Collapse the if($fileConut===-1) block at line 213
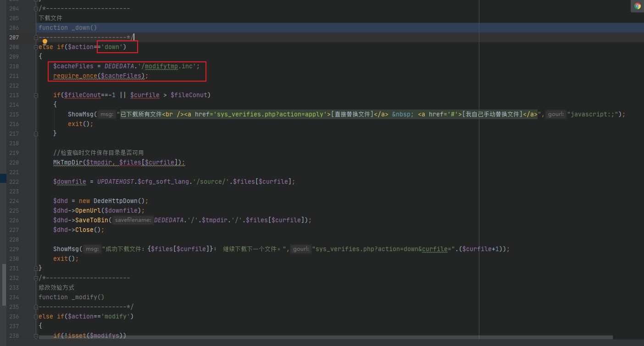The image size is (644, 346). click(36, 95)
